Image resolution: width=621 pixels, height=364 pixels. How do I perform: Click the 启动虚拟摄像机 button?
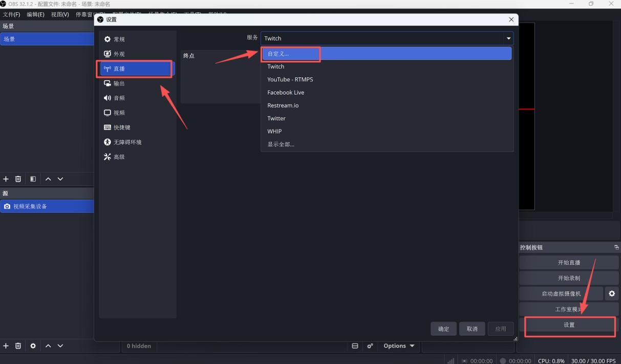click(561, 294)
